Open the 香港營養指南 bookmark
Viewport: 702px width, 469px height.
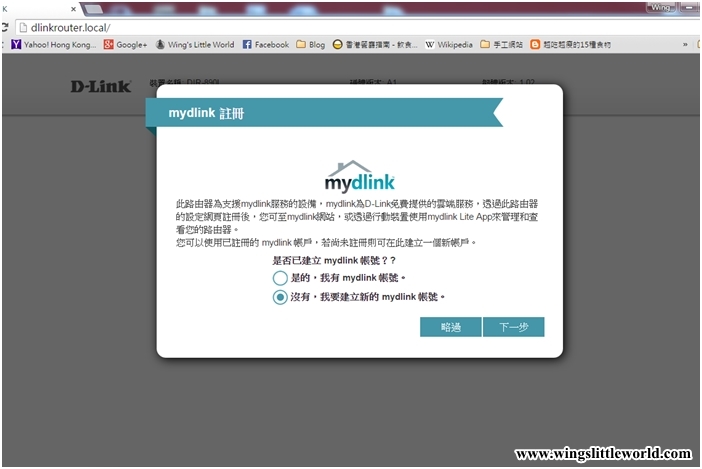click(x=376, y=45)
